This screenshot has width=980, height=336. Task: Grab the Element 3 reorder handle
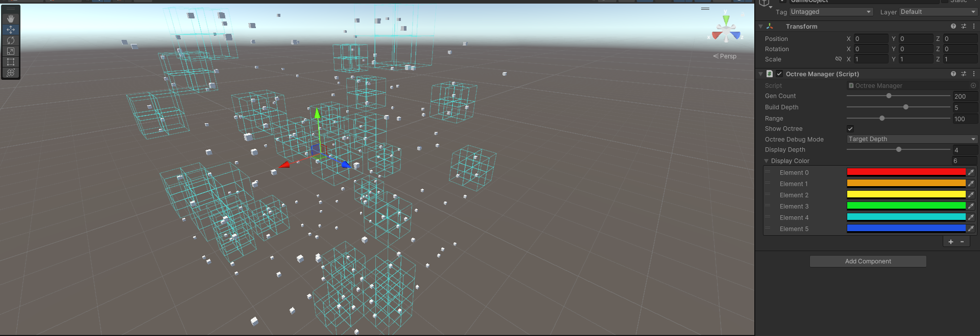click(x=768, y=206)
